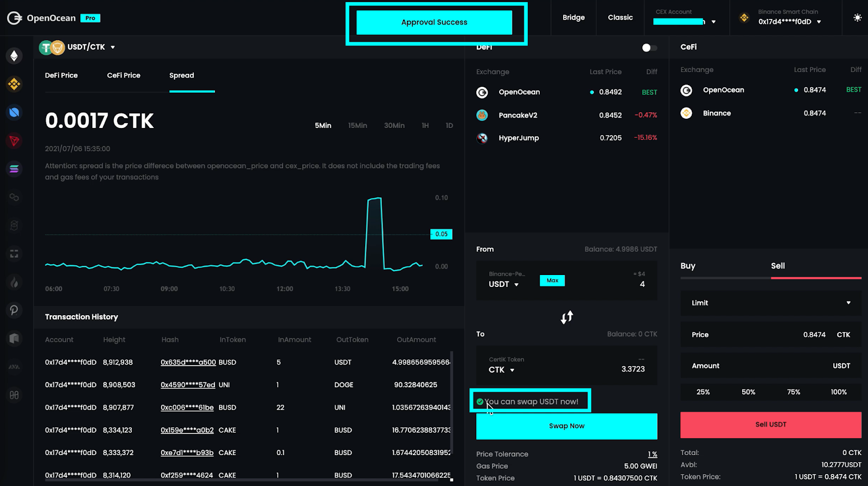This screenshot has width=868, height=486.
Task: Select the PancakeV2 row price 0.8452
Action: click(610, 115)
